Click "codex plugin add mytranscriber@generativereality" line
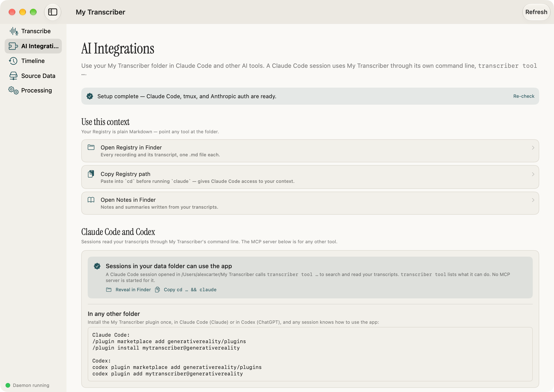This screenshot has height=392, width=554. click(x=167, y=373)
